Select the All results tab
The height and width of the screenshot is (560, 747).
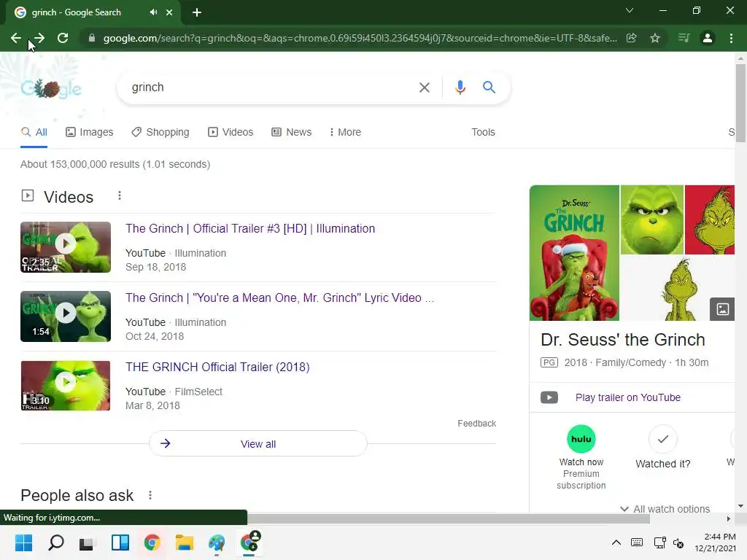34,133
